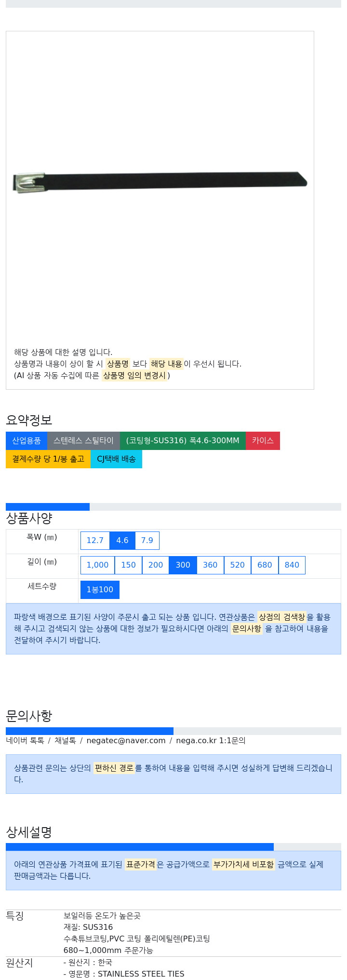
Task: Select the 7.9 width option
Action: pyautogui.click(x=147, y=541)
